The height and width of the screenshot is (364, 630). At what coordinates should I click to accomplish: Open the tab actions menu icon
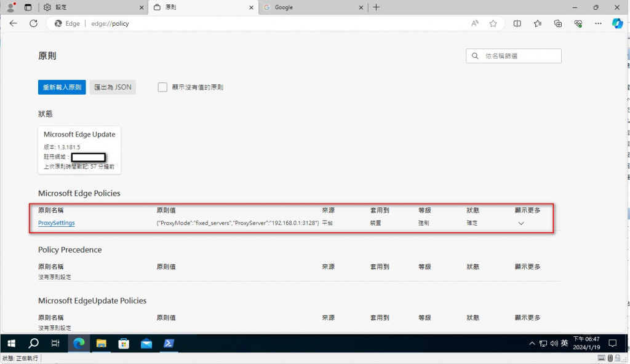[28, 7]
